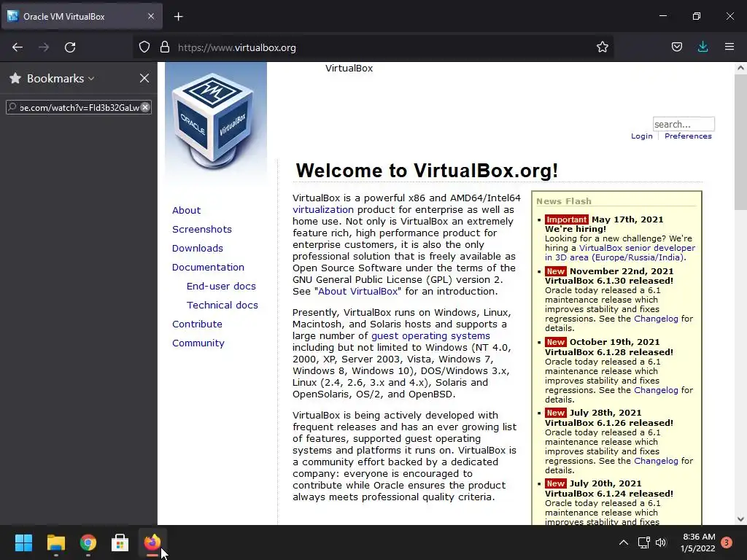
Task: Open tracking protection shield icon
Action: click(144, 47)
